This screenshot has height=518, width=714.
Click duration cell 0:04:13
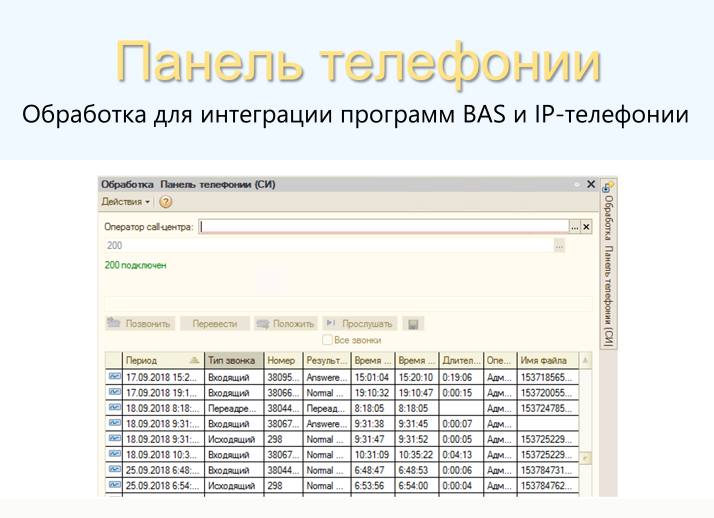click(x=461, y=455)
